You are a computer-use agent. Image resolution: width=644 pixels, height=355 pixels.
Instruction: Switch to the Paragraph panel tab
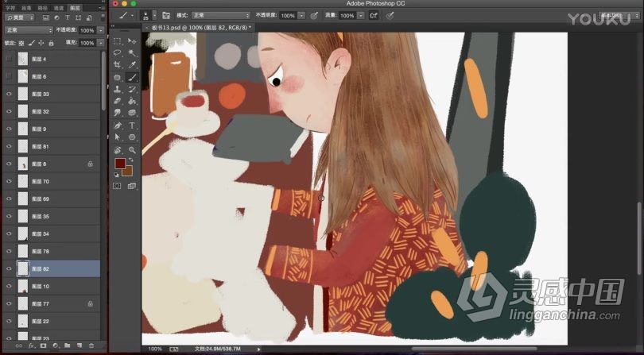(x=26, y=8)
